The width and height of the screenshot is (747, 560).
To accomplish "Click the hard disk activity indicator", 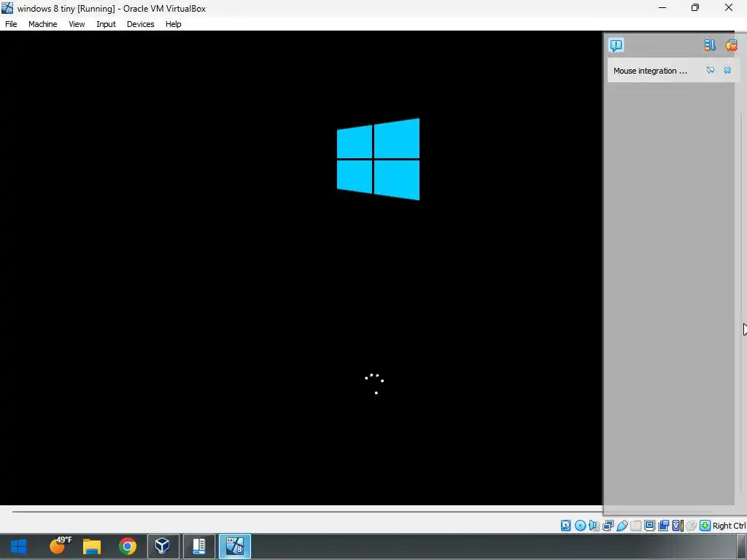I will pos(565,525).
